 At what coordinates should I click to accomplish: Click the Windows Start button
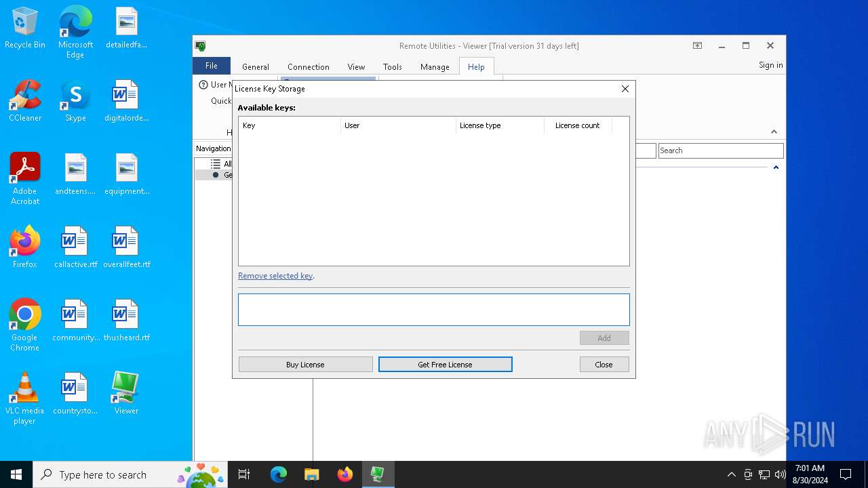coord(16,474)
